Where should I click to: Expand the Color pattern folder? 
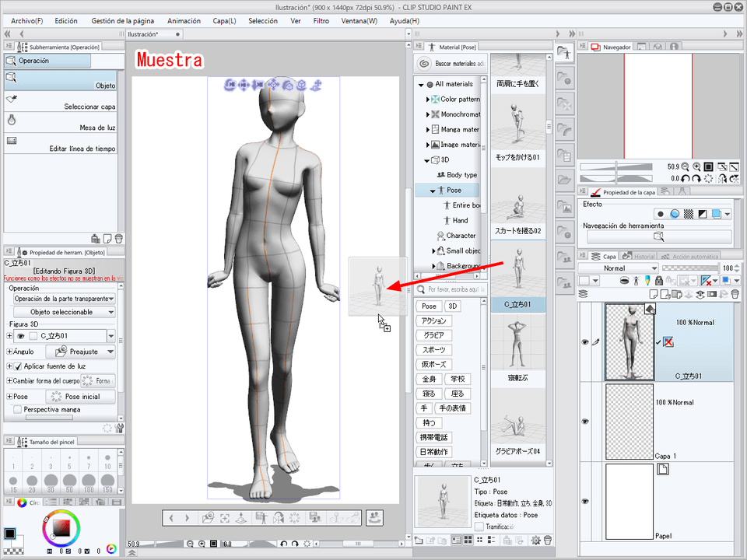427,100
